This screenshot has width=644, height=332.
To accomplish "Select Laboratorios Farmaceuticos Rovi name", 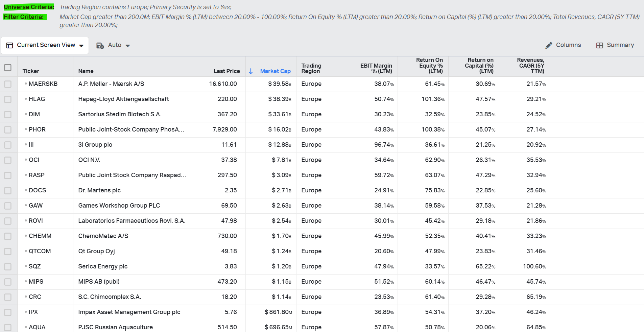I will pos(132,221).
